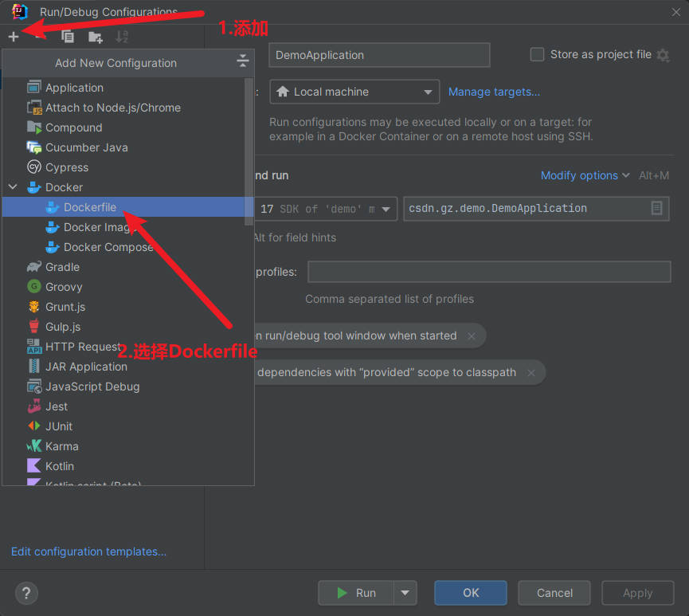
Task: Click the Karma icon
Action: (33, 445)
